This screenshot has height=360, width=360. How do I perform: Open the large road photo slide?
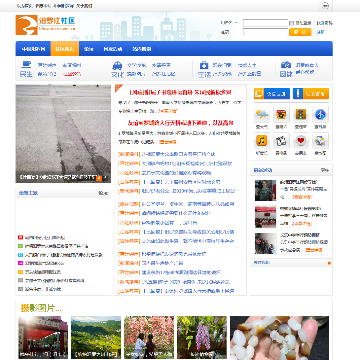(x=63, y=133)
